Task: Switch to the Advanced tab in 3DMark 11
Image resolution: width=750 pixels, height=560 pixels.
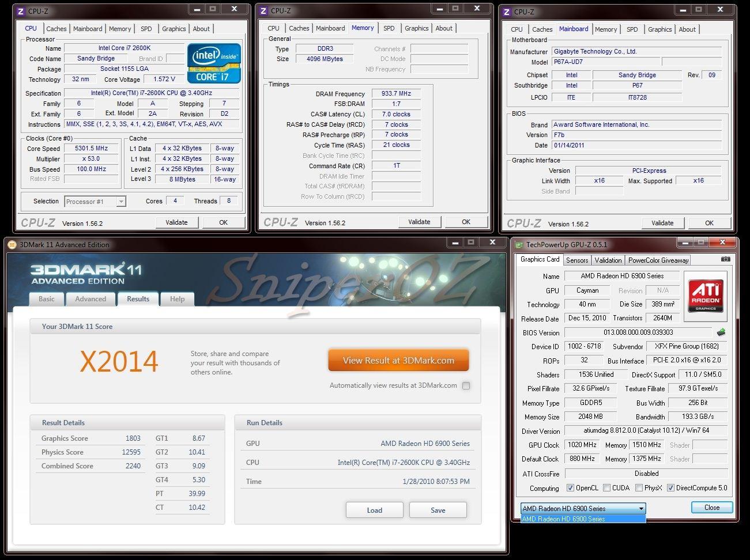Action: [91, 299]
